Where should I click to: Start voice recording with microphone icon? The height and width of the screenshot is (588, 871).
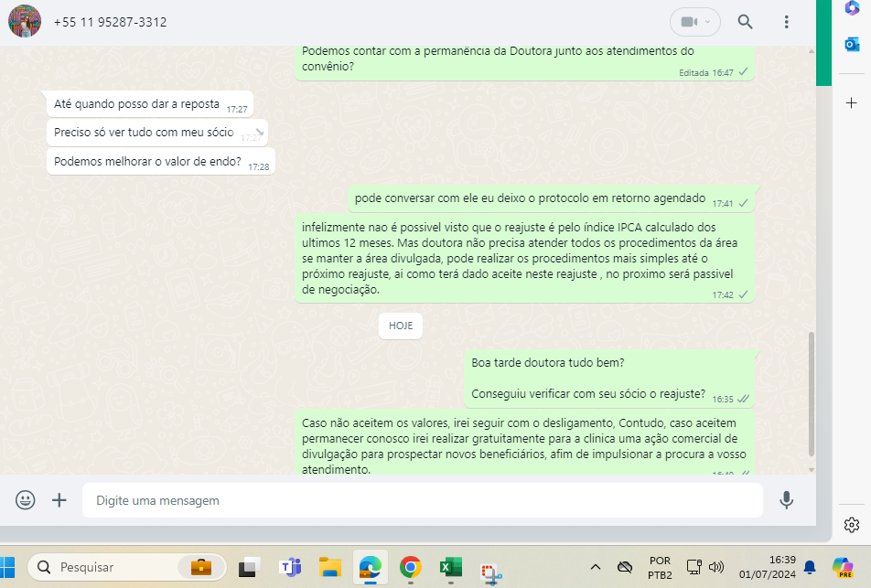click(x=785, y=500)
